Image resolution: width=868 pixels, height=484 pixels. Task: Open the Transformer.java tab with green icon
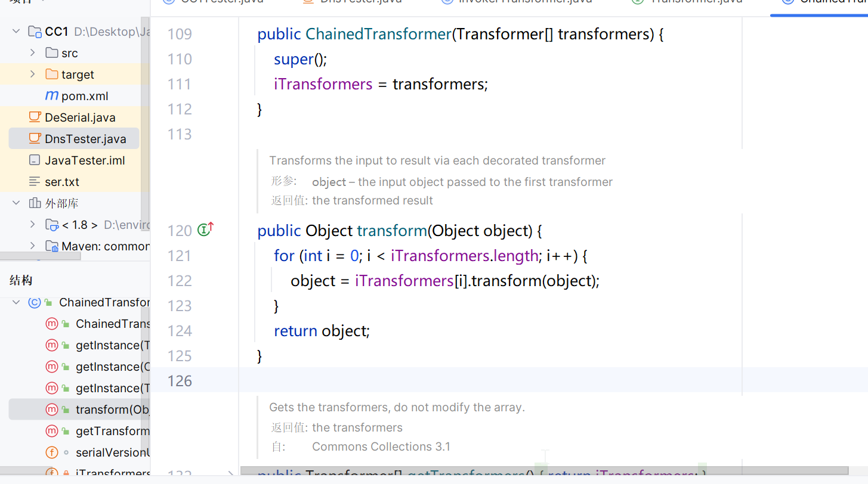coord(687,2)
